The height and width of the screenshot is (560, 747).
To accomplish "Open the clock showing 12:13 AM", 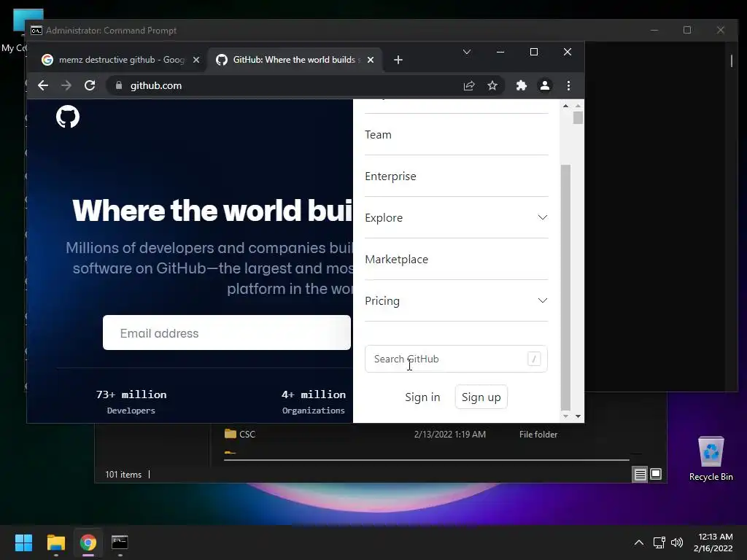I will pos(713,542).
